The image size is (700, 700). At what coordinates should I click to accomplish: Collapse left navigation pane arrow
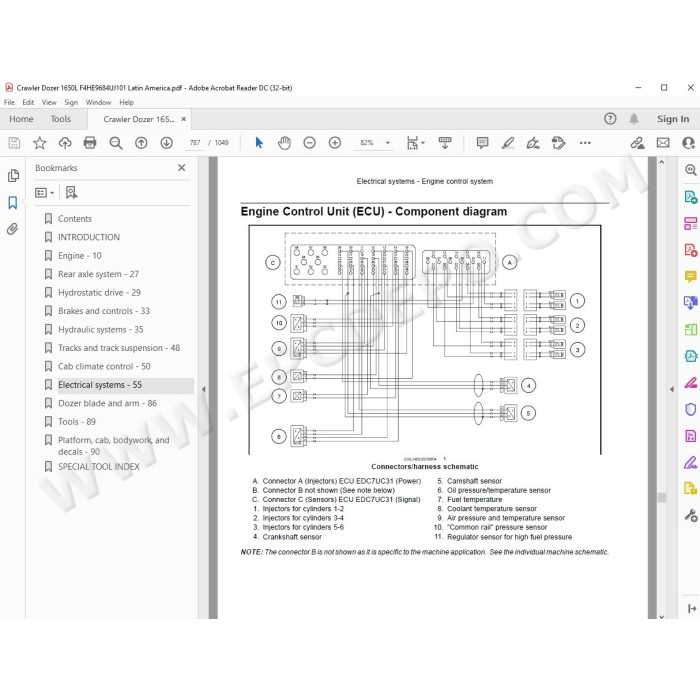tap(204, 389)
